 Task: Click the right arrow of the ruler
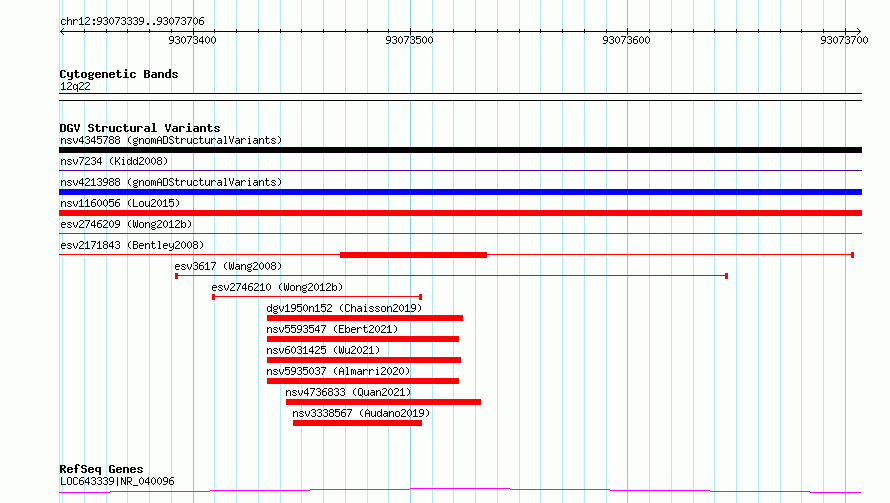click(x=859, y=31)
